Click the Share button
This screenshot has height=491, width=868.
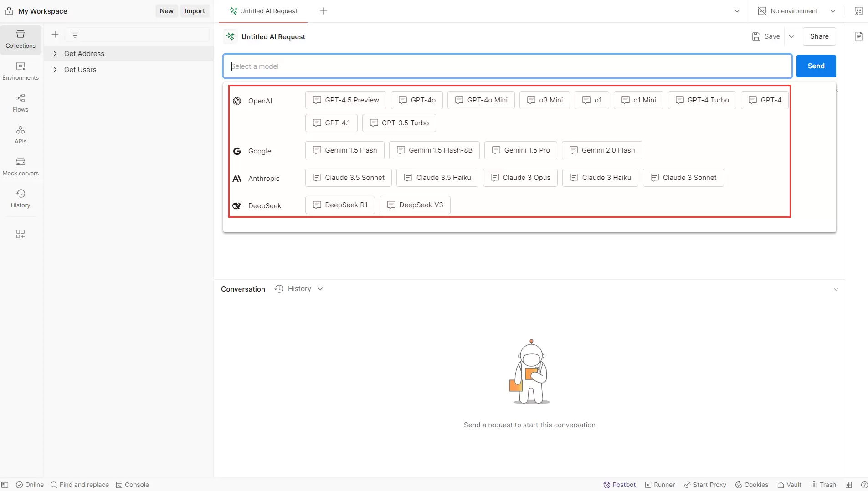tap(819, 36)
